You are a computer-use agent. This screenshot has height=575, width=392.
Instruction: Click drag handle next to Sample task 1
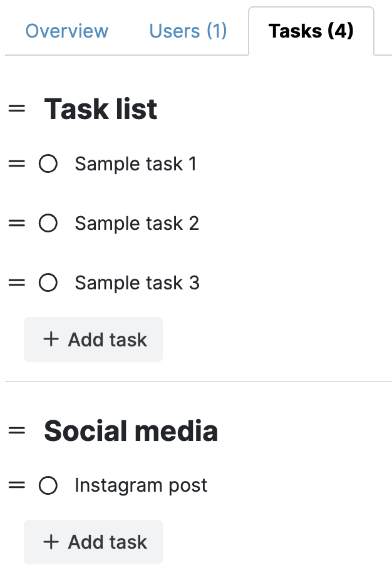click(x=17, y=164)
